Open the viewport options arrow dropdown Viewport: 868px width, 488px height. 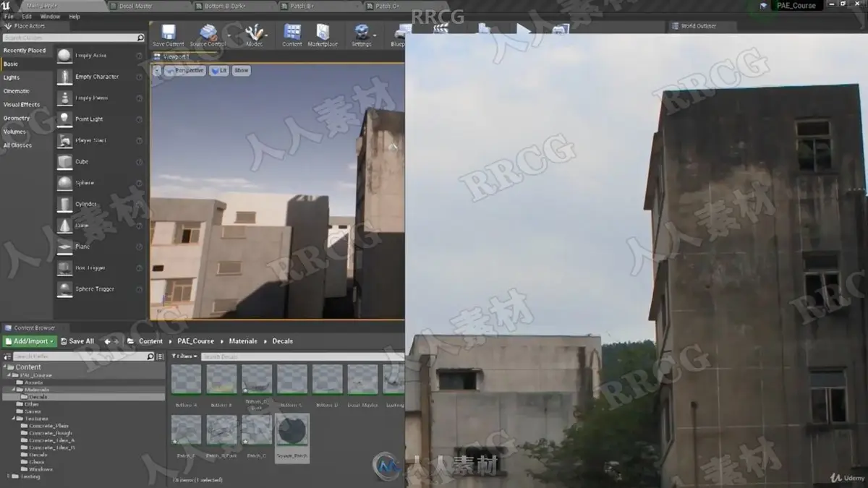pos(157,70)
